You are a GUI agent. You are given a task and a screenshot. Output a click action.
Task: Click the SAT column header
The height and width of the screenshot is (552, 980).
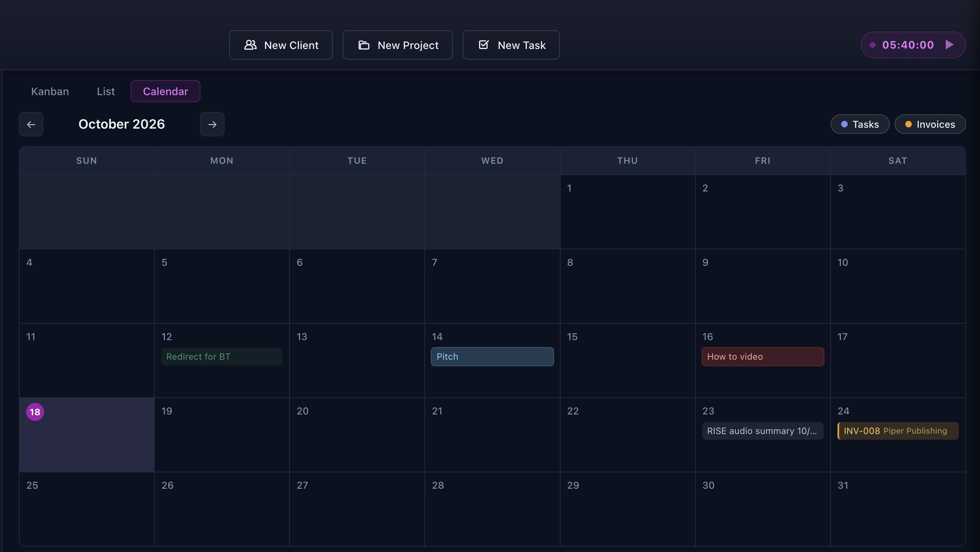pos(898,160)
